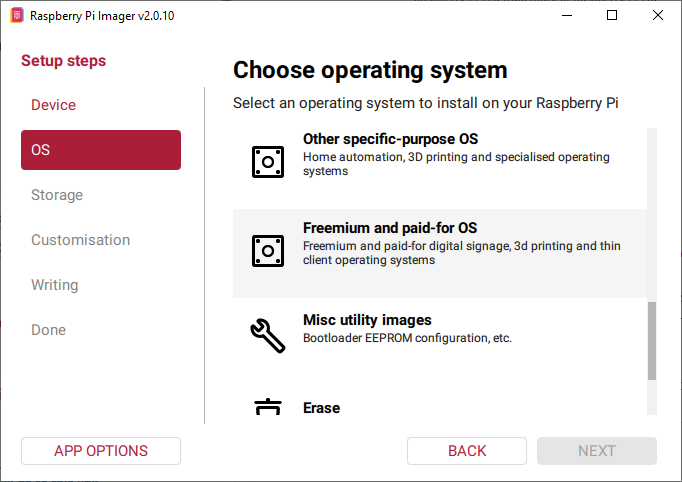The image size is (682, 482).
Task: Click the Misc utility images wrench icon
Action: click(268, 335)
